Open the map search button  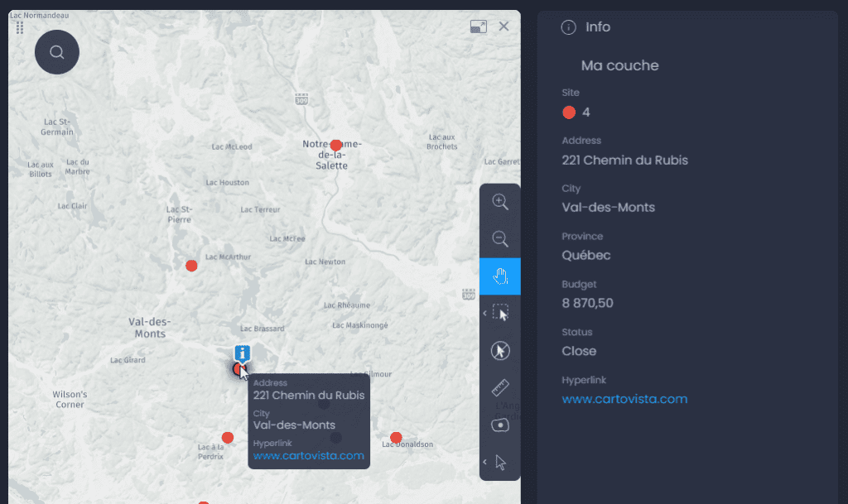(x=57, y=52)
